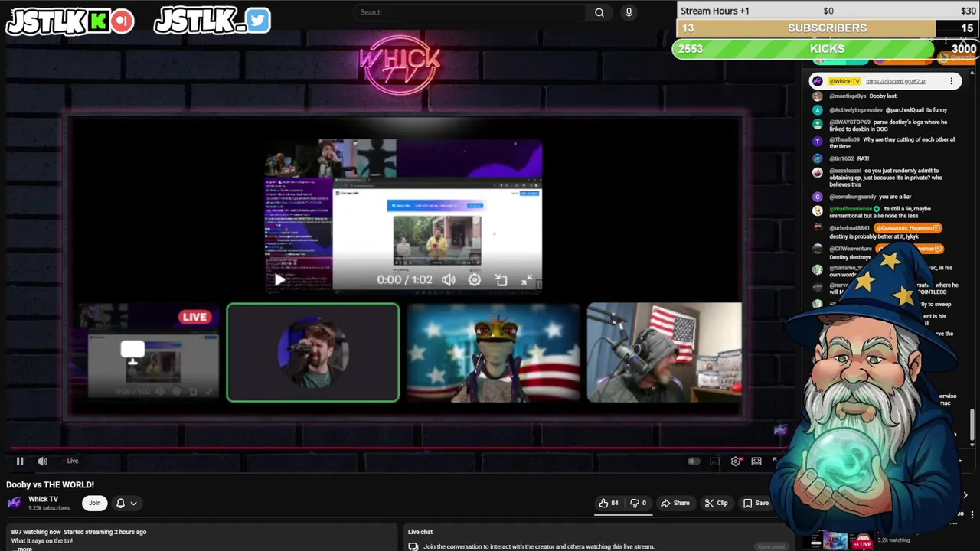Viewport: 980px width, 551px height.
Task: Click the @Whick-TV pinned username
Action: pos(844,81)
